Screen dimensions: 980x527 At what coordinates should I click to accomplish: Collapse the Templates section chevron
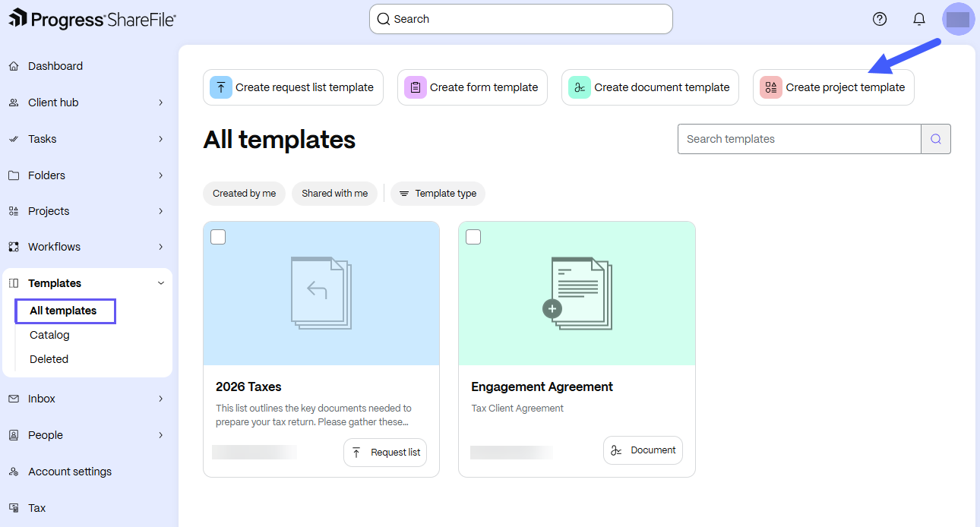tap(161, 283)
